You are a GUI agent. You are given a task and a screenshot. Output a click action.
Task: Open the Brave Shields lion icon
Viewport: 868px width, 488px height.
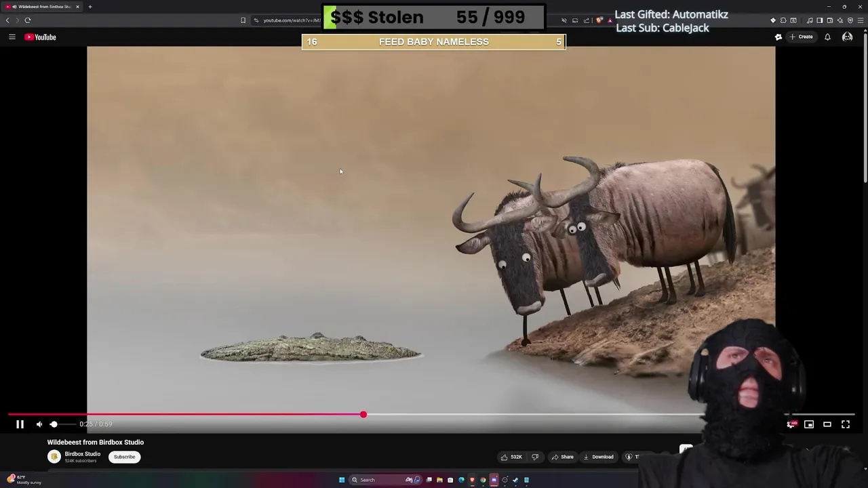[600, 20]
